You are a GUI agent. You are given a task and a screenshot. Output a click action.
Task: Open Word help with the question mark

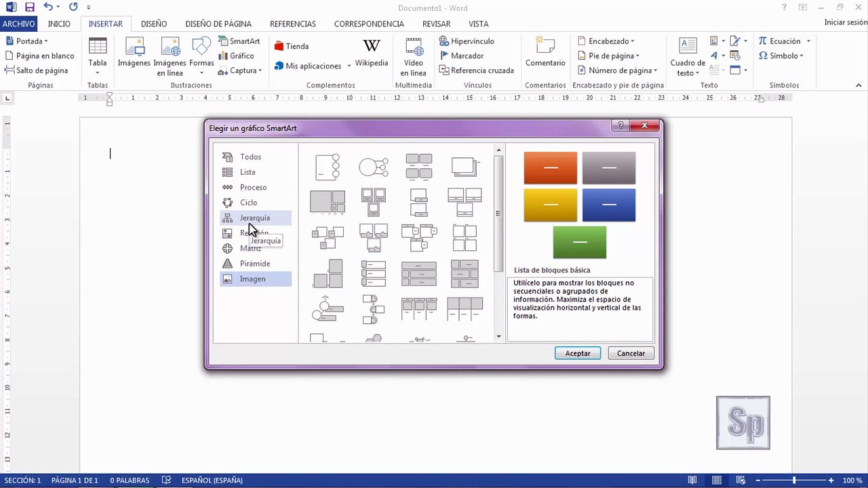784,7
